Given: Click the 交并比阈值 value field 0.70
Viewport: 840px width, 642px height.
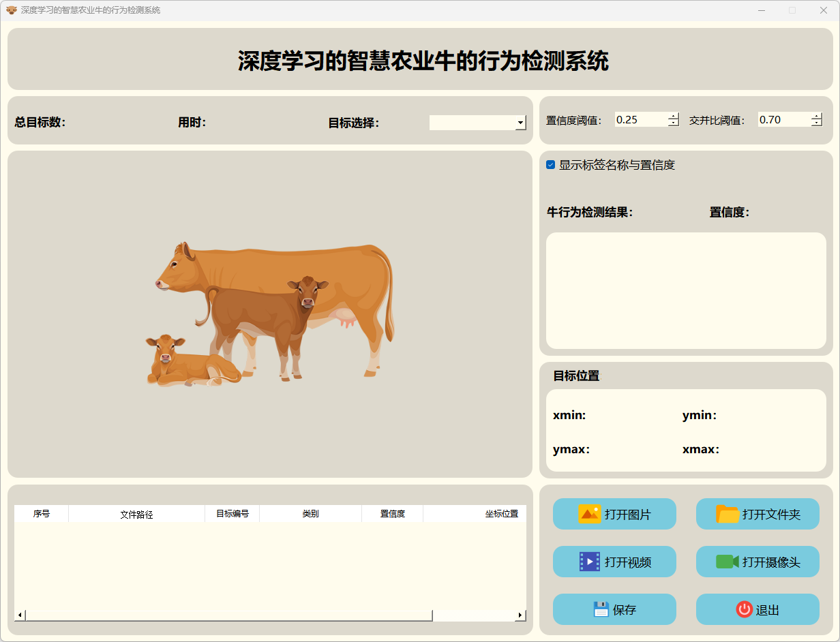Looking at the screenshot, I should coord(785,120).
